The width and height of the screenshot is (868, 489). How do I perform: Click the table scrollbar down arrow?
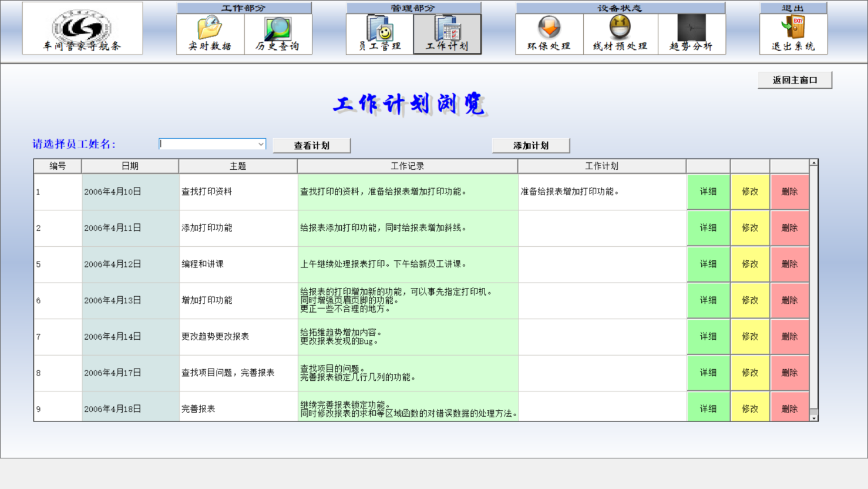pyautogui.click(x=814, y=418)
